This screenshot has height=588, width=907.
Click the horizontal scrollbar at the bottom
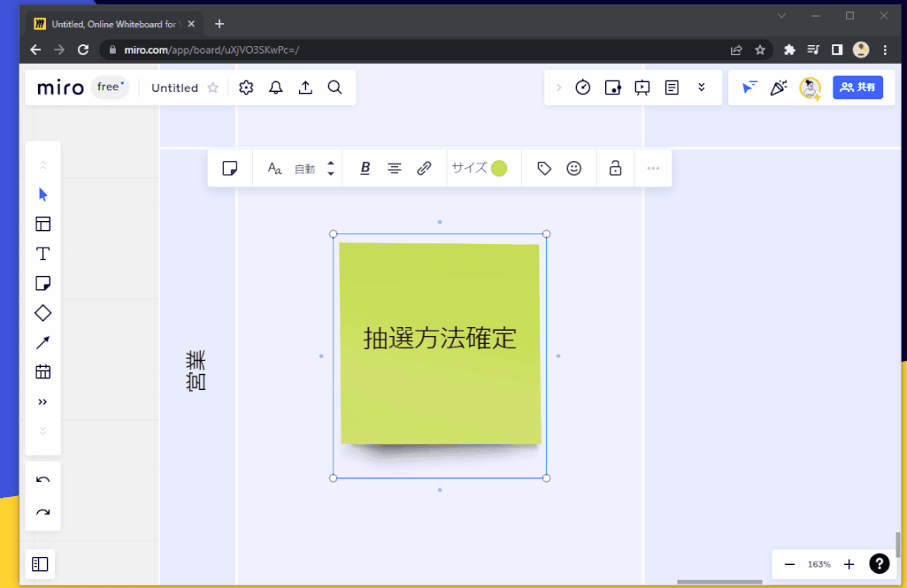[719, 582]
